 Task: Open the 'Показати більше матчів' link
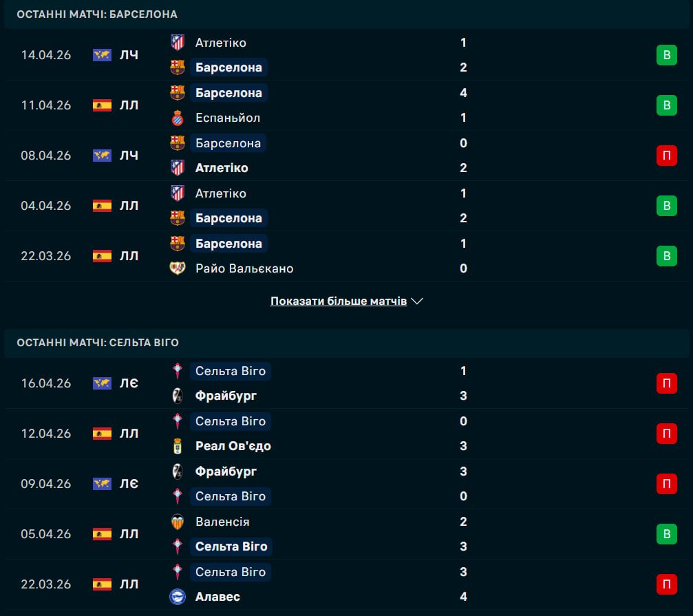(339, 301)
